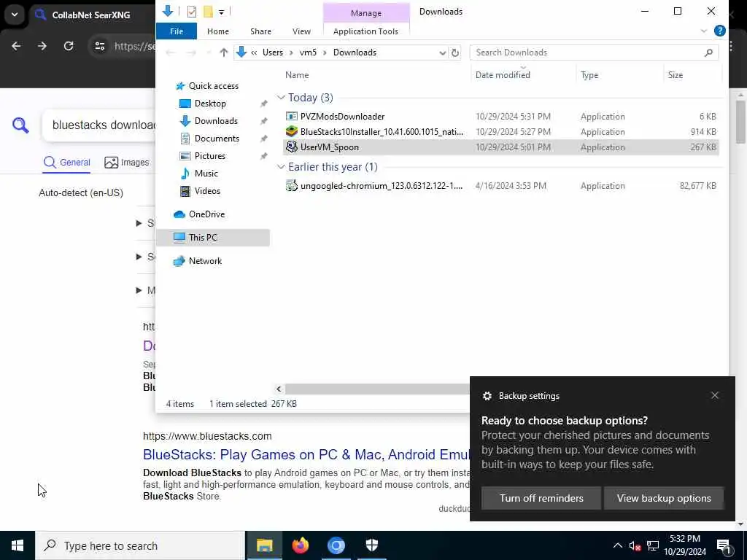Open Windows Start menu
The height and width of the screenshot is (560, 747).
(x=18, y=545)
